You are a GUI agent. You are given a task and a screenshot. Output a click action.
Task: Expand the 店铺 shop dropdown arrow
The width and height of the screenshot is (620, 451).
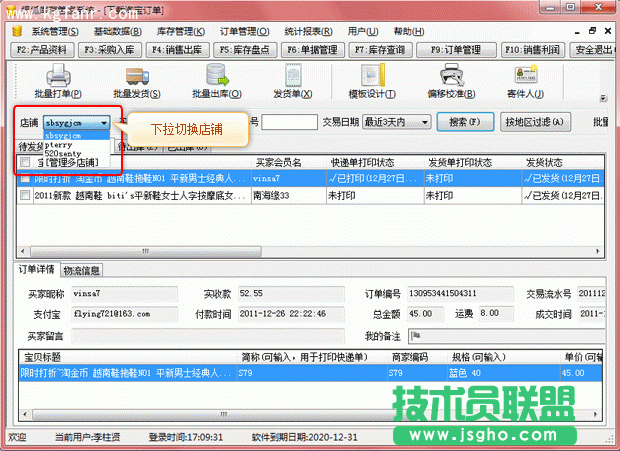(x=104, y=122)
